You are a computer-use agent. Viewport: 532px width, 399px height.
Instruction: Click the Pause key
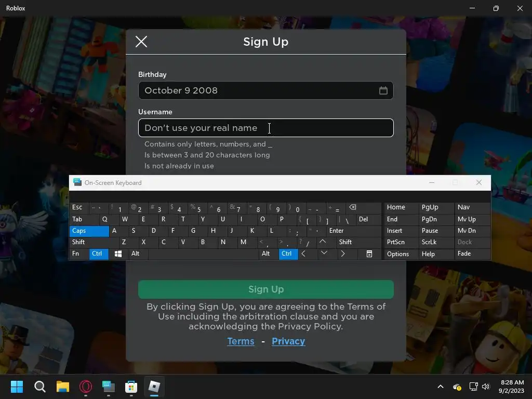[436, 231]
